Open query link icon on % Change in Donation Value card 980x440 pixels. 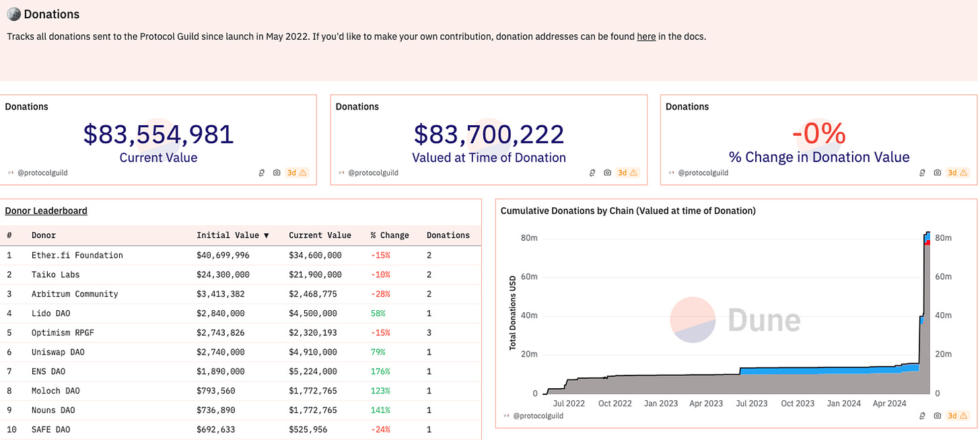click(x=923, y=173)
